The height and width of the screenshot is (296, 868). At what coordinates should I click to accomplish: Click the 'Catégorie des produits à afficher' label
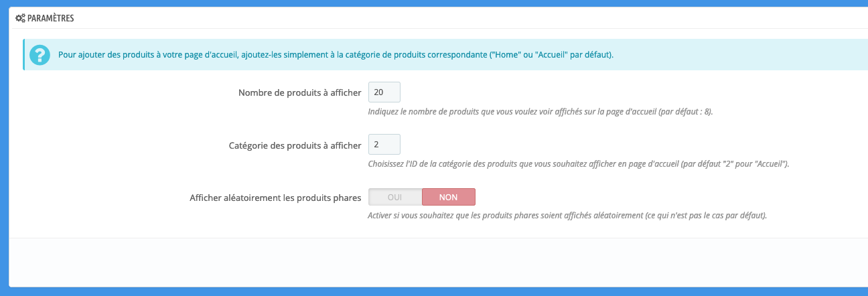pos(295,145)
